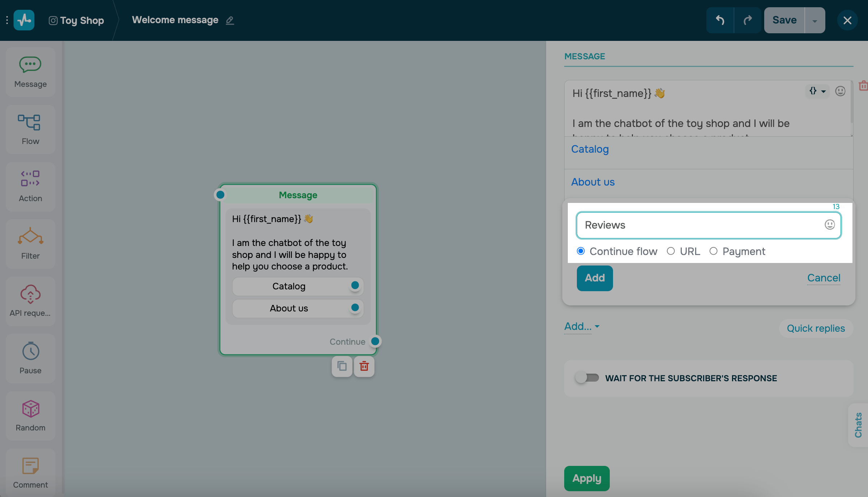Choose the Payment radio option
Screen dimensions: 868x497
[x=713, y=251]
